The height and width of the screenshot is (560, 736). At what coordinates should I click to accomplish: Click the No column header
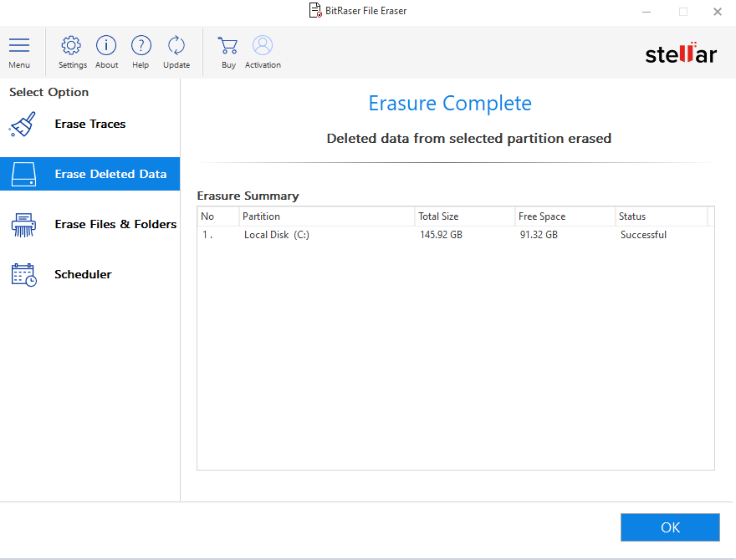pos(218,216)
